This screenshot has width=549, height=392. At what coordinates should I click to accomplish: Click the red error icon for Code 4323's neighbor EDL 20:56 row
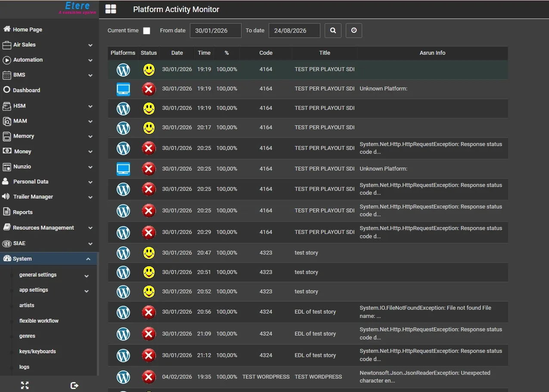tap(149, 312)
